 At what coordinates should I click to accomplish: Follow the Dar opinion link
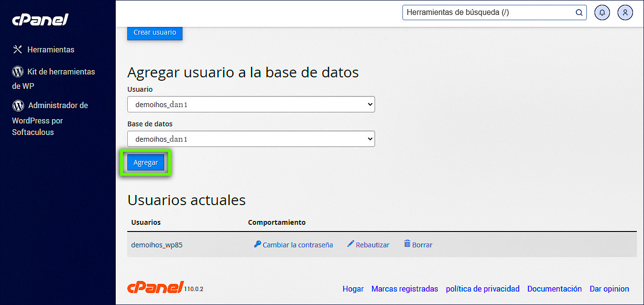[x=609, y=289]
